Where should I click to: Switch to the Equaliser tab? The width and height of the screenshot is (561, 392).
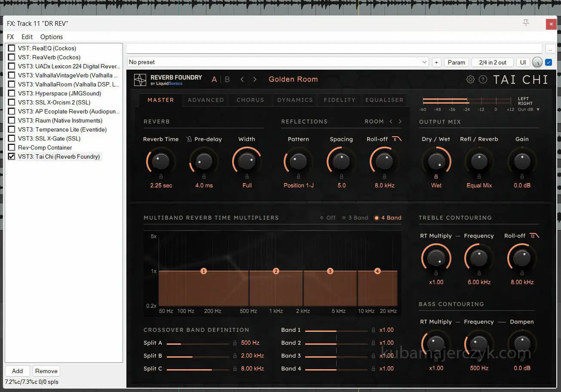(x=384, y=100)
